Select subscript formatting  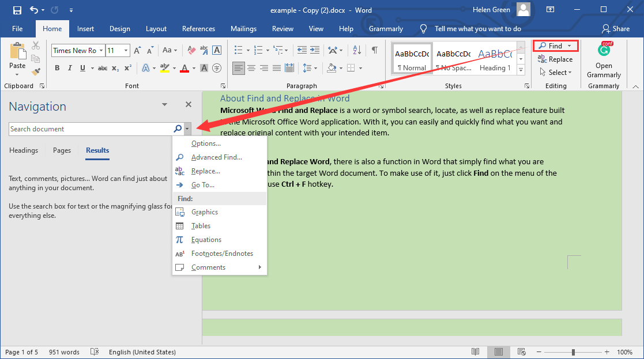(x=115, y=68)
